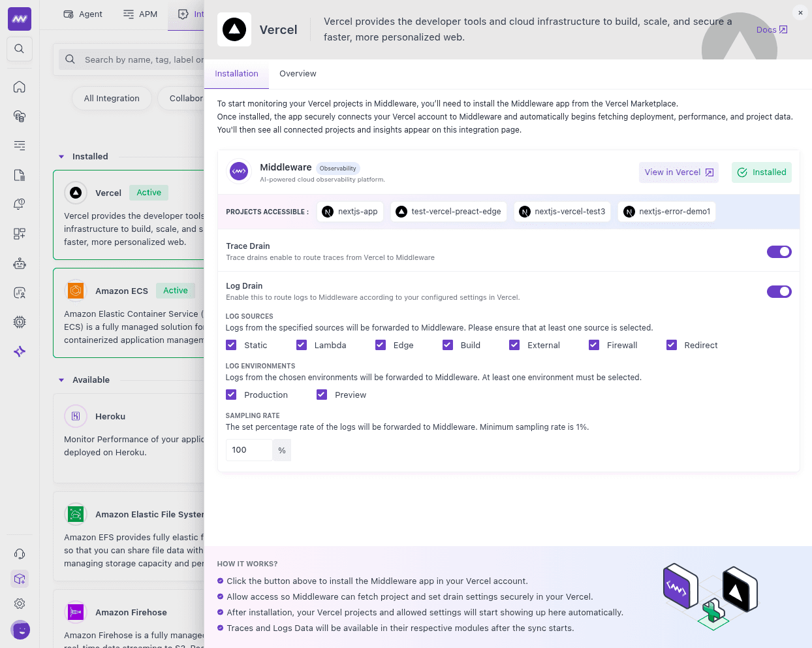This screenshot has width=812, height=648.
Task: Uncheck the Firewall log source
Action: (x=594, y=344)
